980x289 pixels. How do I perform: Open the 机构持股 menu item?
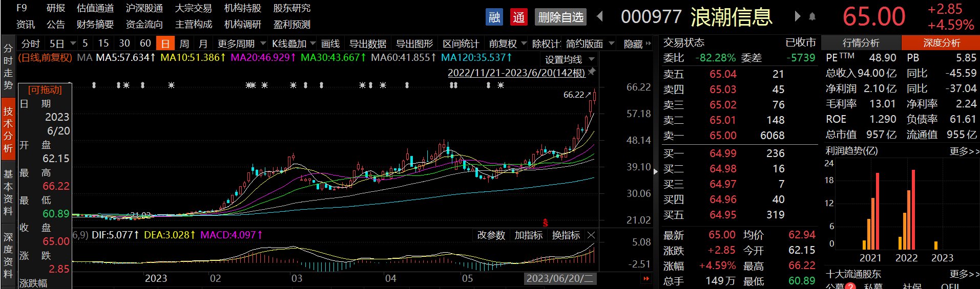coord(243,8)
